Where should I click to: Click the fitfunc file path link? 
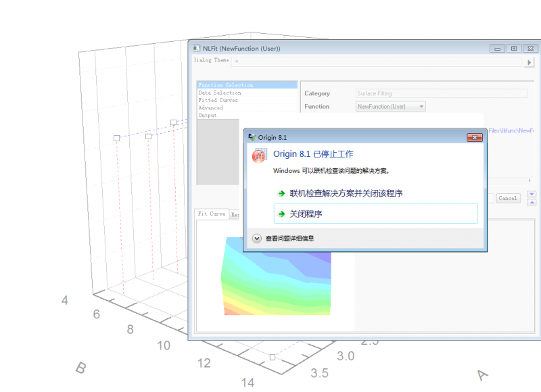click(511, 130)
